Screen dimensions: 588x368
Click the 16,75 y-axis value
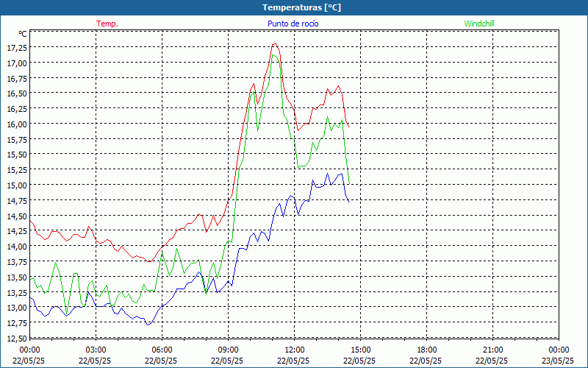[x=17, y=78]
